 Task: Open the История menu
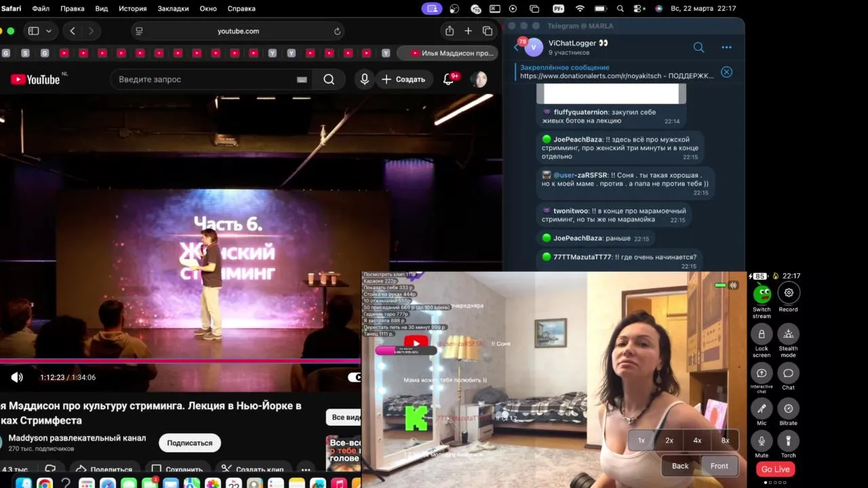(133, 9)
